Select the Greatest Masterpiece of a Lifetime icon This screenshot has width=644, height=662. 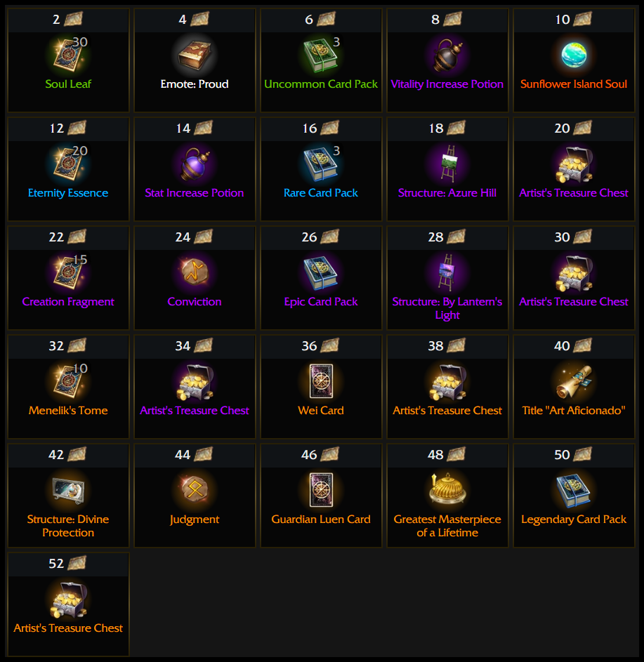click(447, 491)
